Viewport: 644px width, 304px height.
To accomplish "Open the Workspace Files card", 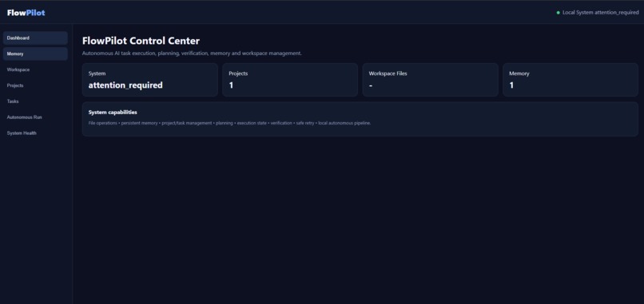I will [x=430, y=80].
